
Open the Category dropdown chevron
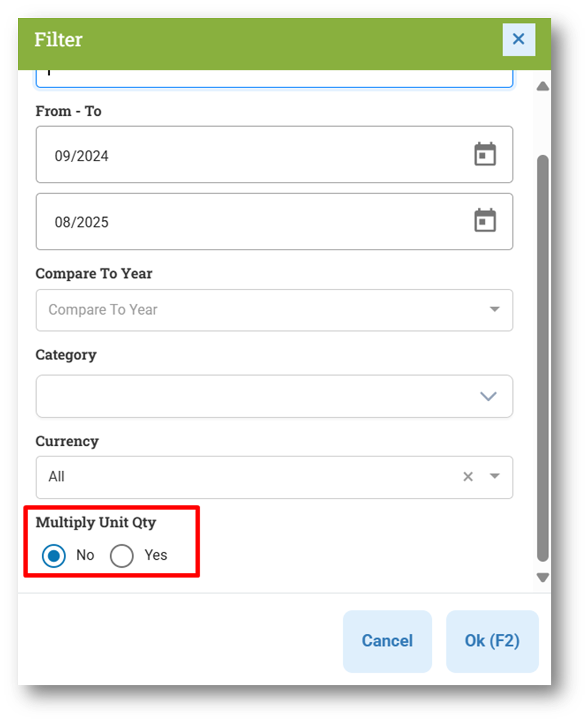tap(488, 396)
